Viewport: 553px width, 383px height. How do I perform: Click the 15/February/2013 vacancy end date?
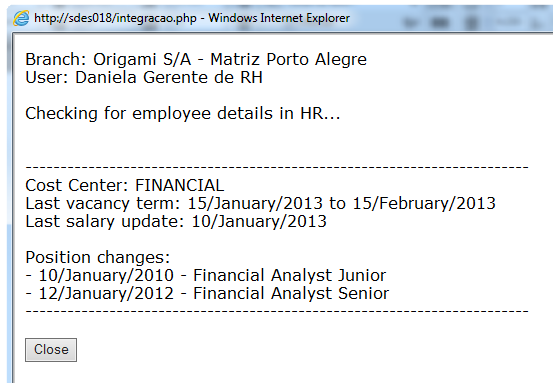coord(424,203)
